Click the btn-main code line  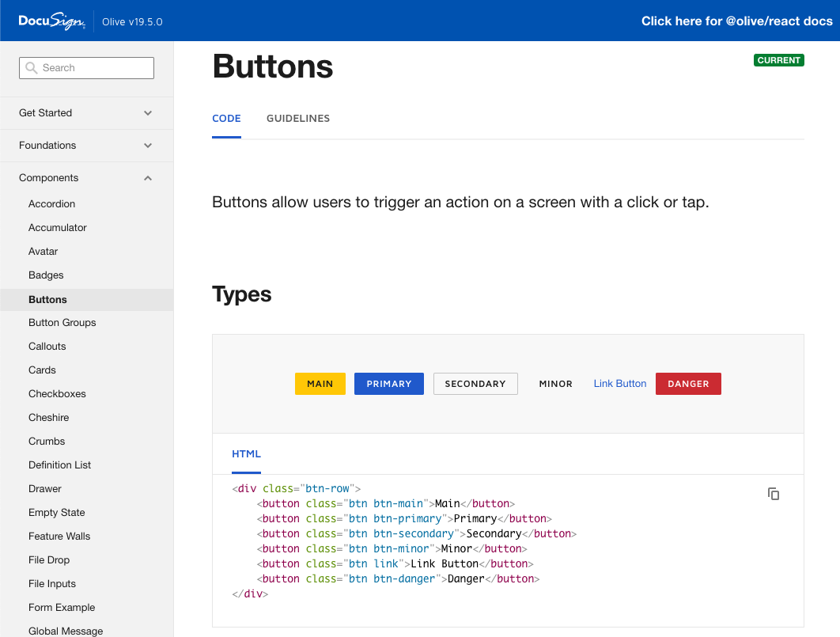(386, 503)
